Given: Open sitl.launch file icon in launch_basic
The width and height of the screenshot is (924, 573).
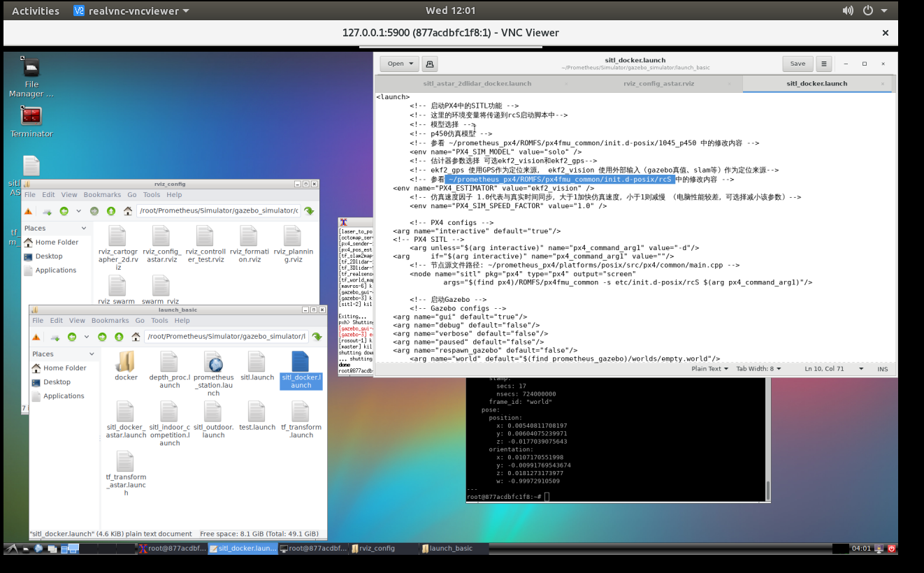Looking at the screenshot, I should (x=257, y=365).
